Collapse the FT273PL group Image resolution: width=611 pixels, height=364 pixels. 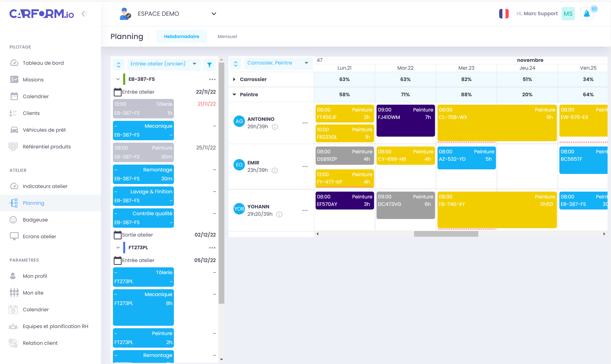118,247
